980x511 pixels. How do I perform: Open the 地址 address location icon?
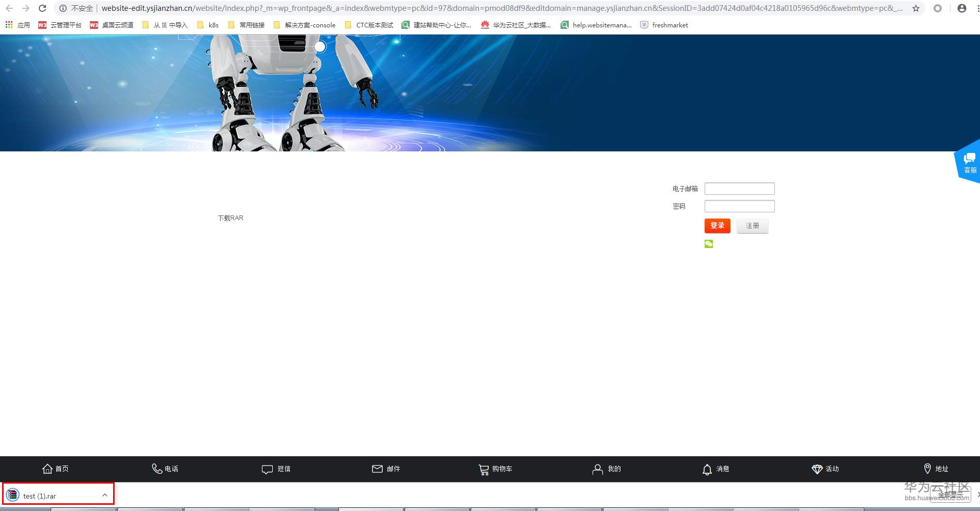935,469
